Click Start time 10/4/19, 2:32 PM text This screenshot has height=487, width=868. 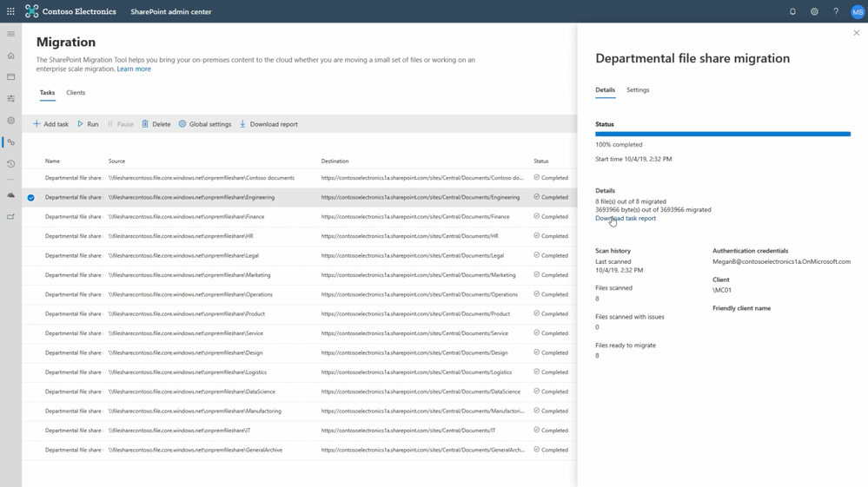(633, 159)
